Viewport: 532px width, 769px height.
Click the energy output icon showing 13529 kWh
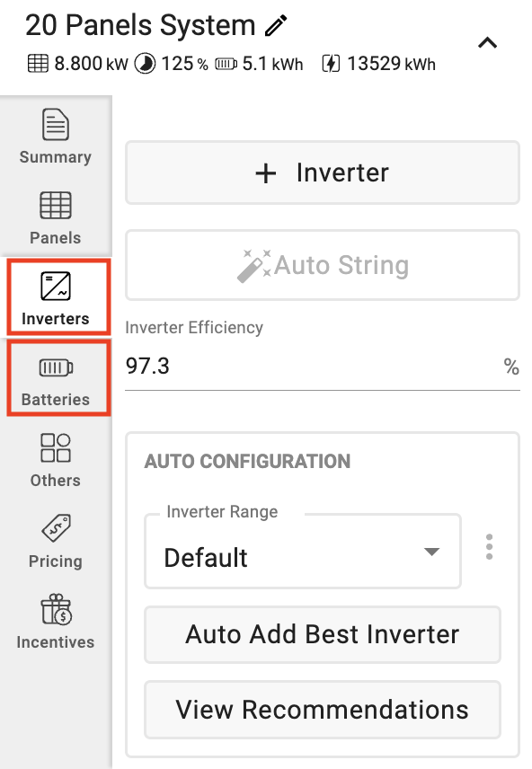pos(331,64)
